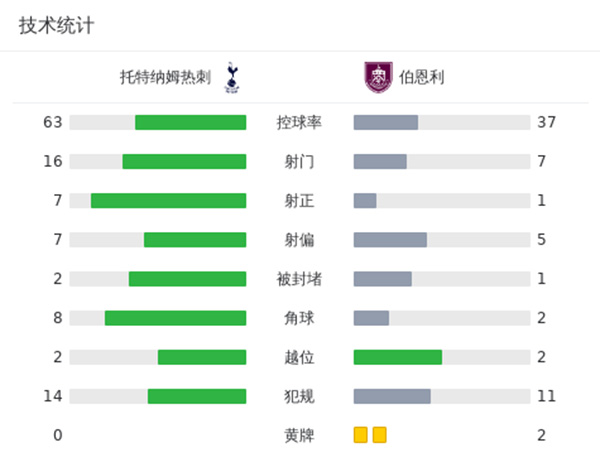Select the 技术统计 section heading
The image size is (600, 462).
pos(57,26)
